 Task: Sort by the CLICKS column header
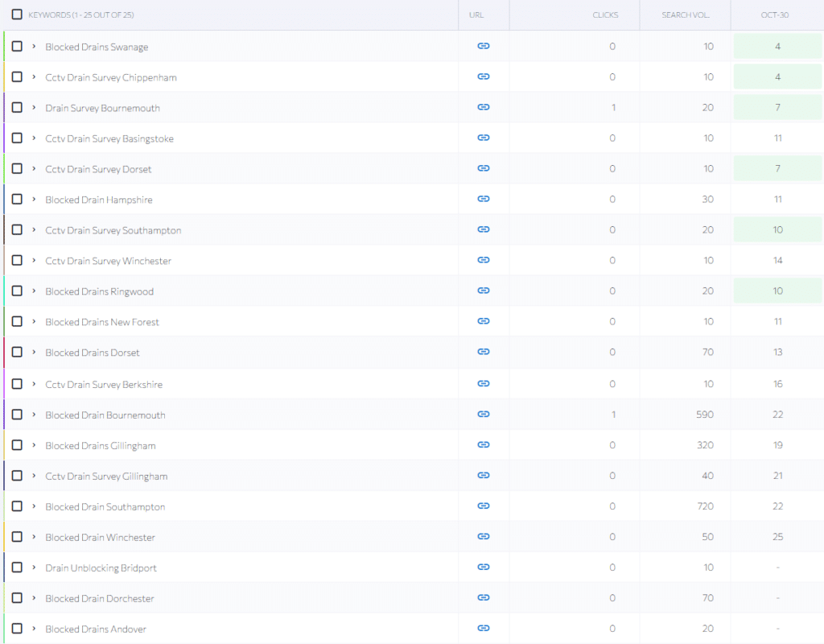605,14
